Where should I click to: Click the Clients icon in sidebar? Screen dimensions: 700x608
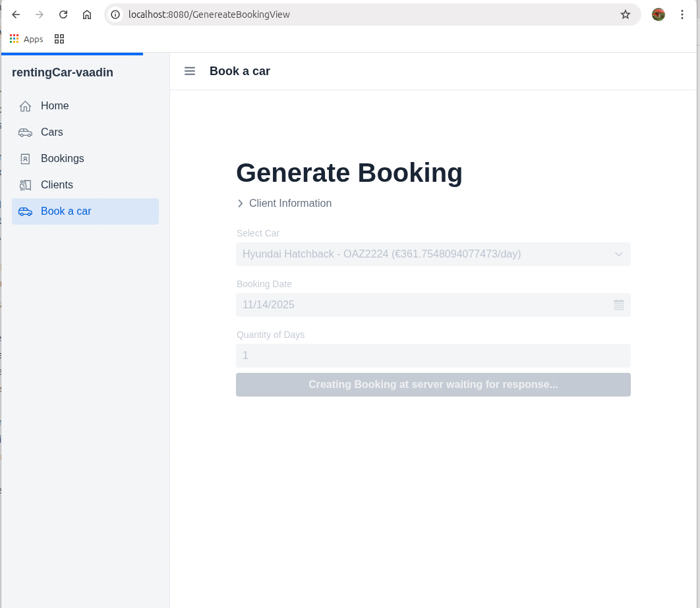pos(25,185)
